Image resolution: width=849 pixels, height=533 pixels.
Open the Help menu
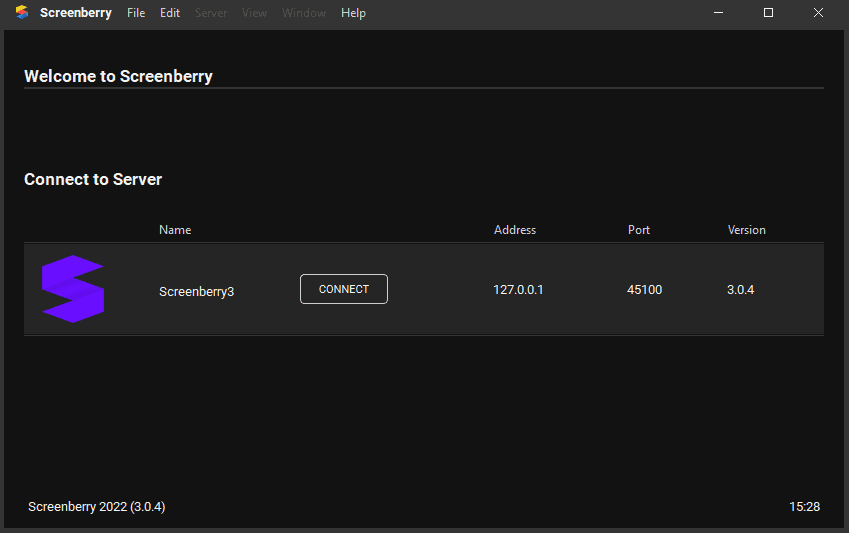point(353,12)
